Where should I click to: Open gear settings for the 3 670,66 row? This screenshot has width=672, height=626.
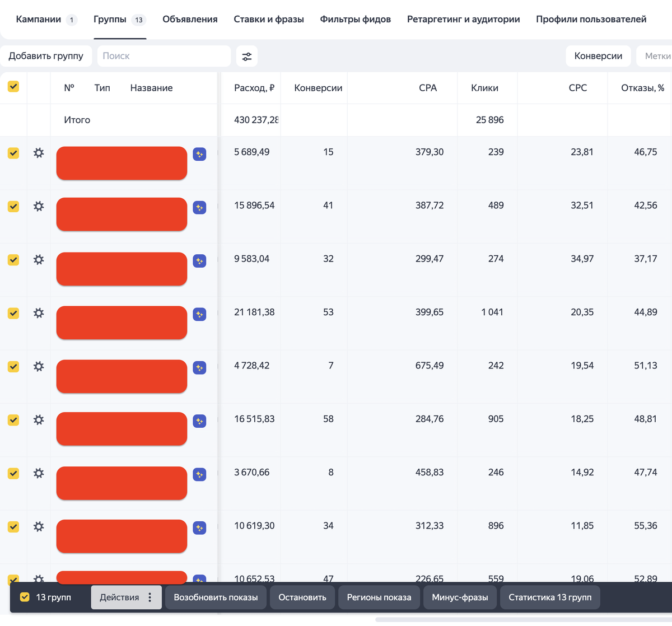point(39,473)
